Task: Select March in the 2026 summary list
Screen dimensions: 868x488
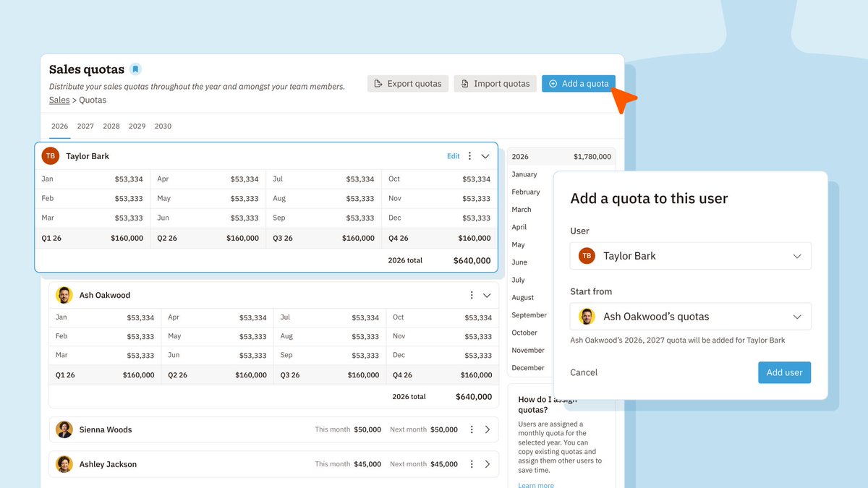Action: tap(522, 210)
